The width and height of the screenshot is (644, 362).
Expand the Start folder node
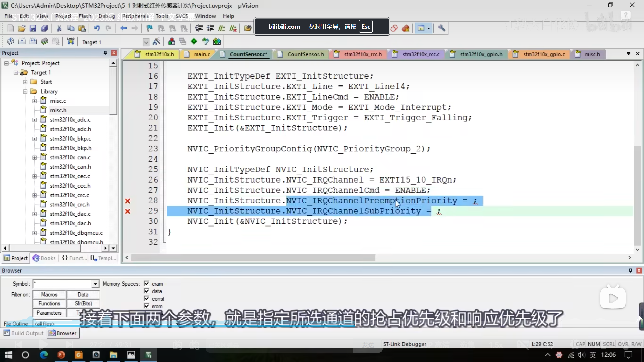[x=25, y=82]
